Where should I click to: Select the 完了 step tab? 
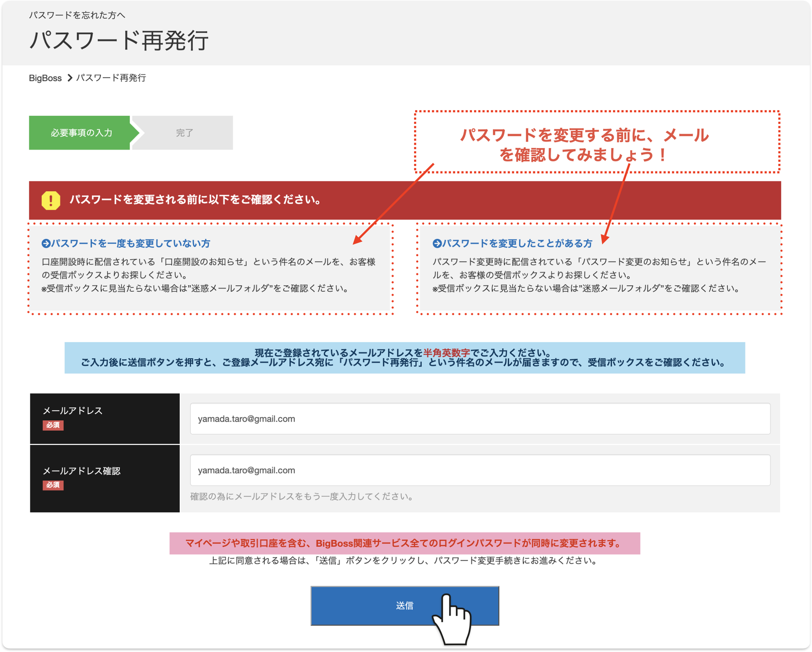coord(184,133)
